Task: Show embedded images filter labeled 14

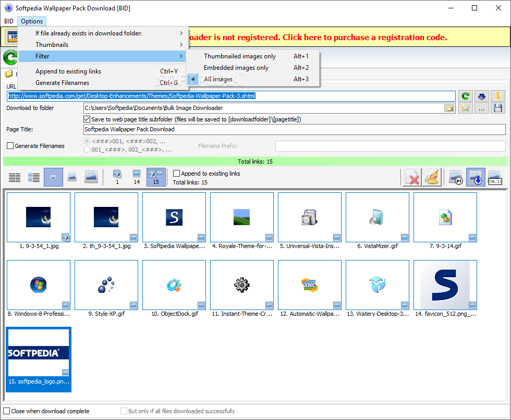Action: [x=137, y=178]
